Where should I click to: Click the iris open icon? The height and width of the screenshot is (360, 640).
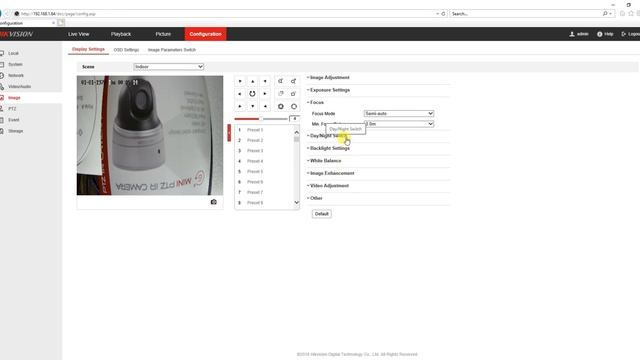pos(293,107)
